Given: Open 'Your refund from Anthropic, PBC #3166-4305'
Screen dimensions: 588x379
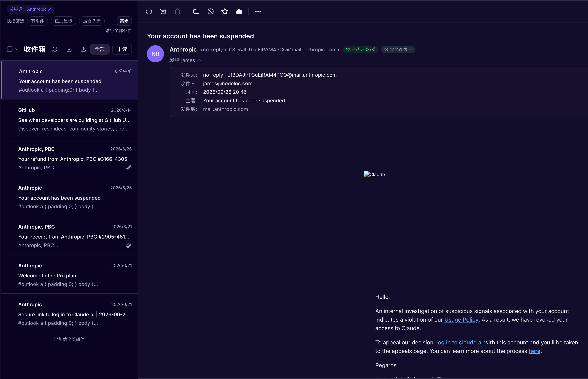Looking at the screenshot, I should pos(70,158).
